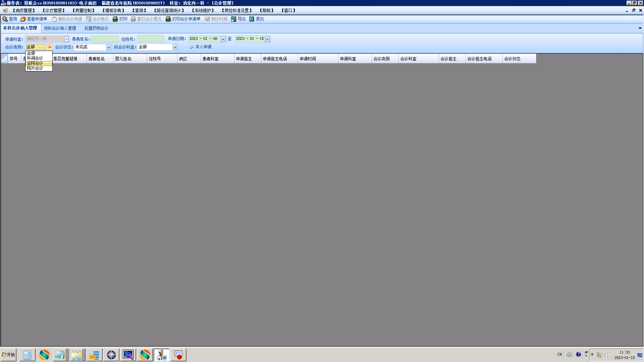Viewport: 644px width, 362px height.
Task: Click the 退出 exit icon
Action: pos(252,19)
